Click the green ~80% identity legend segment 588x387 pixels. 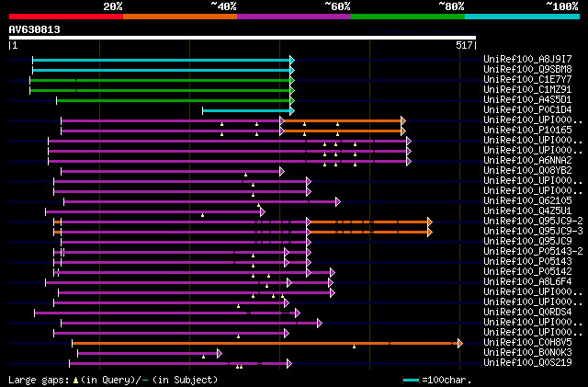(x=408, y=17)
